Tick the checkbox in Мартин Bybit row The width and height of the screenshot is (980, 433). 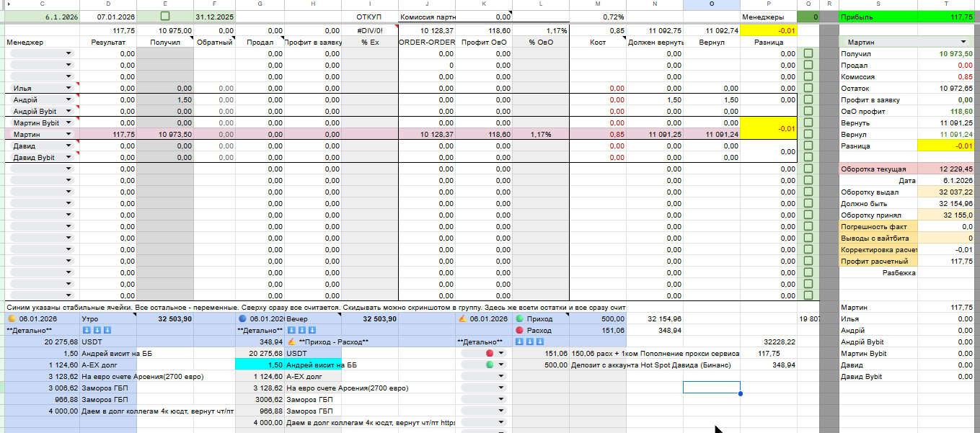[808, 122]
